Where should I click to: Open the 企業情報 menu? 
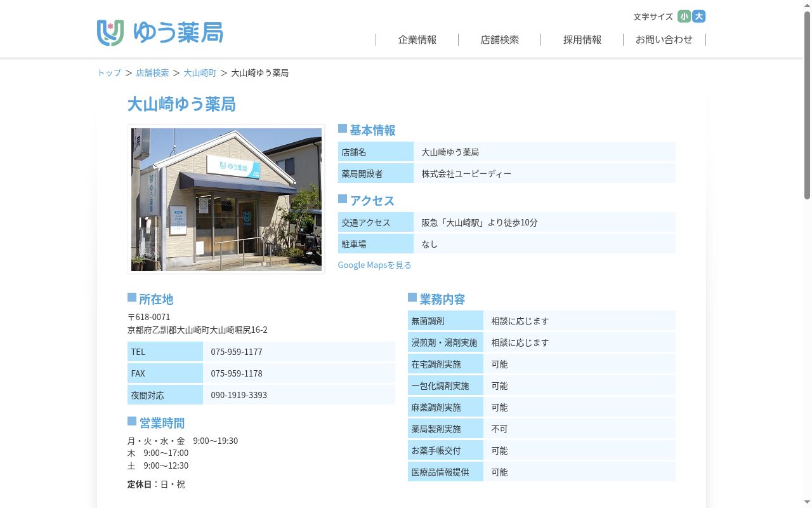[417, 39]
